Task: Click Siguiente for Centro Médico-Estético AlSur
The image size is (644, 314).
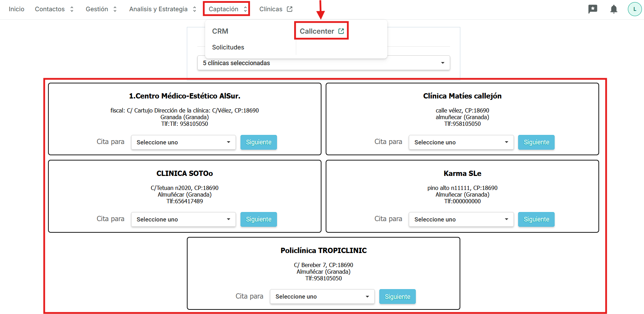Action: coord(258,142)
